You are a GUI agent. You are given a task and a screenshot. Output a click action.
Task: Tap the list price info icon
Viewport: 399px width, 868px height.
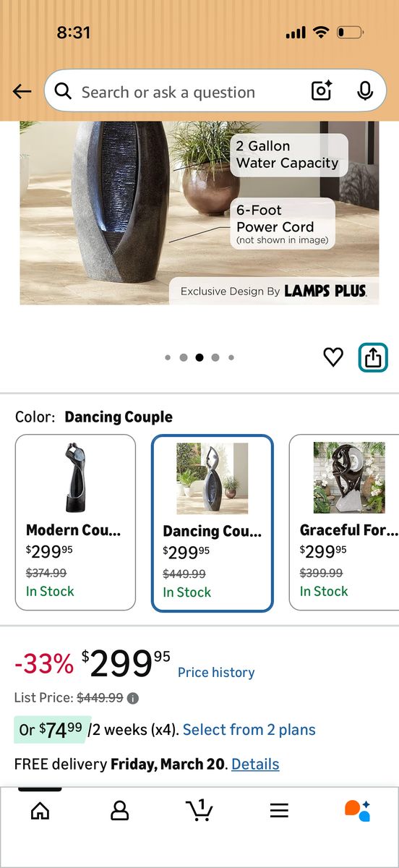(x=133, y=698)
